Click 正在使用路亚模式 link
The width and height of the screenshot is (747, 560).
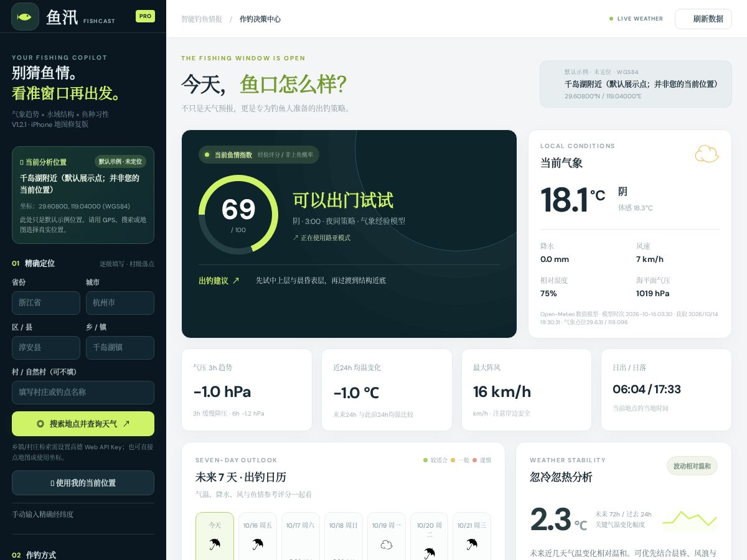coord(322,238)
